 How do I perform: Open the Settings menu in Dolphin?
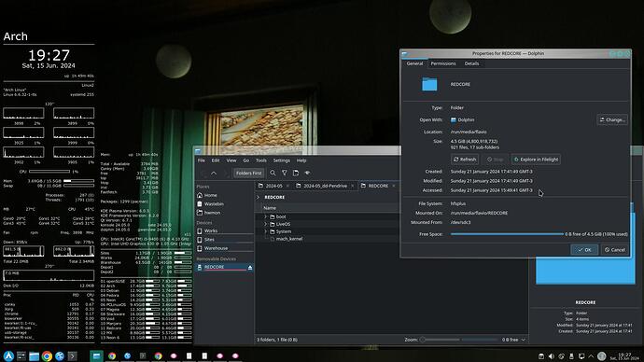point(281,160)
